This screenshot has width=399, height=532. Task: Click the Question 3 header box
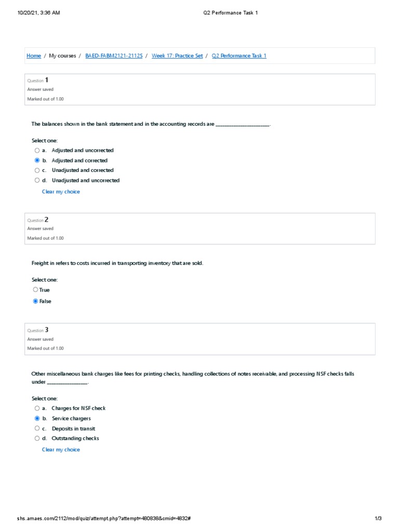(x=200, y=339)
